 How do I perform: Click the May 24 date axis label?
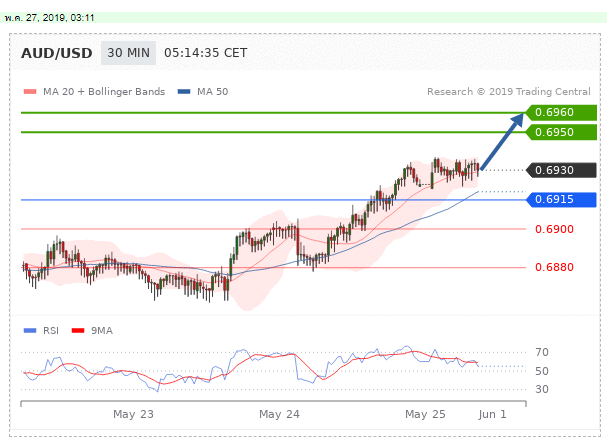279,414
